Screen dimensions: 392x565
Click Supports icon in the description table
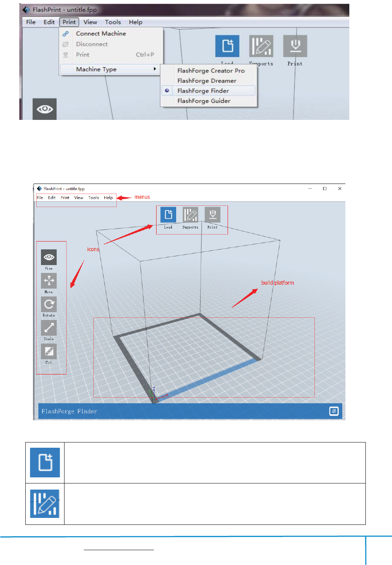click(45, 504)
